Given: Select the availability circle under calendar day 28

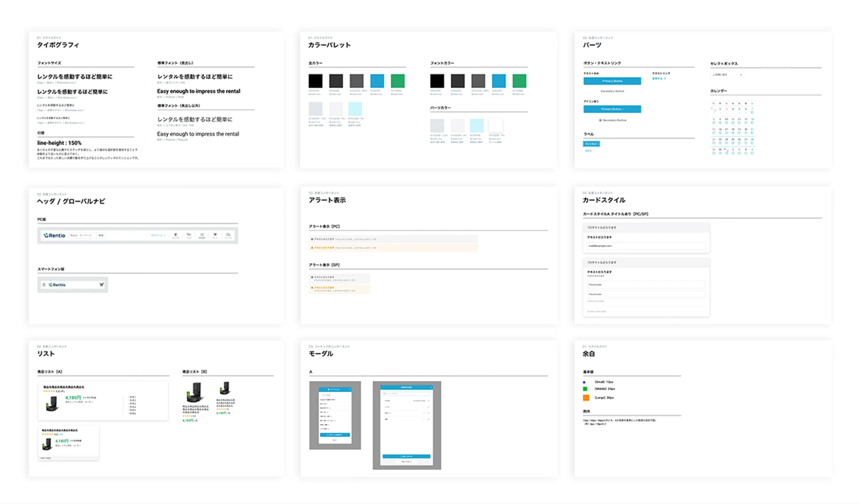Looking at the screenshot, I should (x=752, y=143).
